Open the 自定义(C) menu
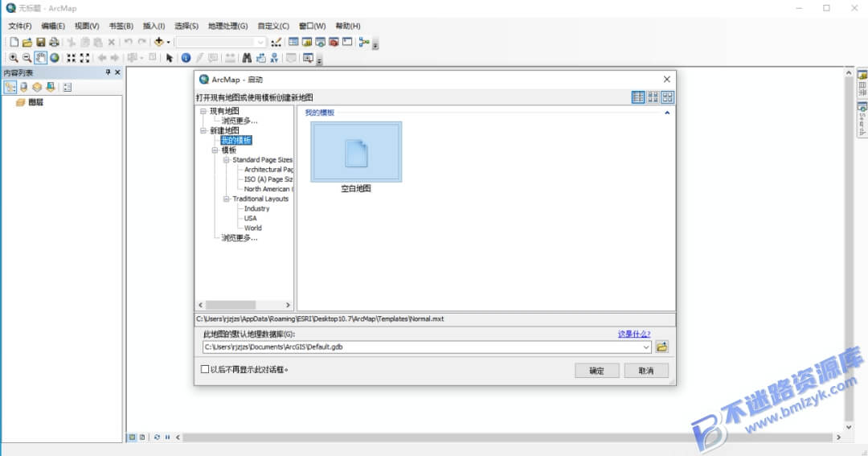Viewport: 868px width, 456px height. [273, 26]
